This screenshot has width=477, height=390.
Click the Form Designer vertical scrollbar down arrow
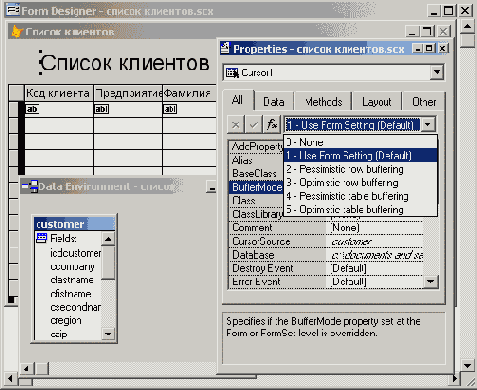(x=467, y=366)
